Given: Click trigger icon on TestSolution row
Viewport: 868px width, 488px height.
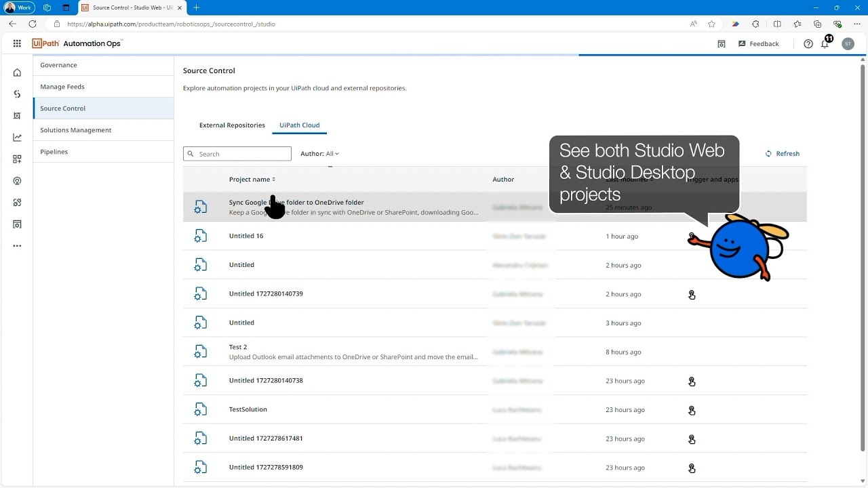Looking at the screenshot, I should coord(692,410).
